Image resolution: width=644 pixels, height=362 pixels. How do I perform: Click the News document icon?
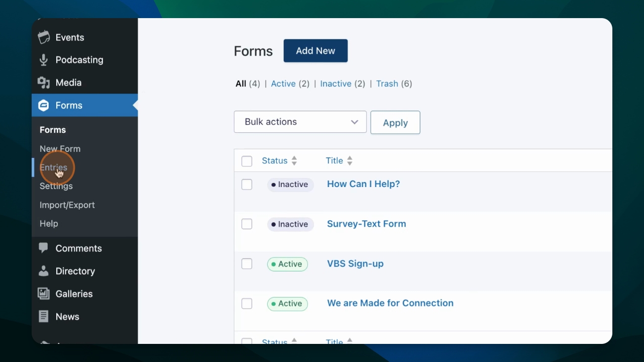coord(44,316)
